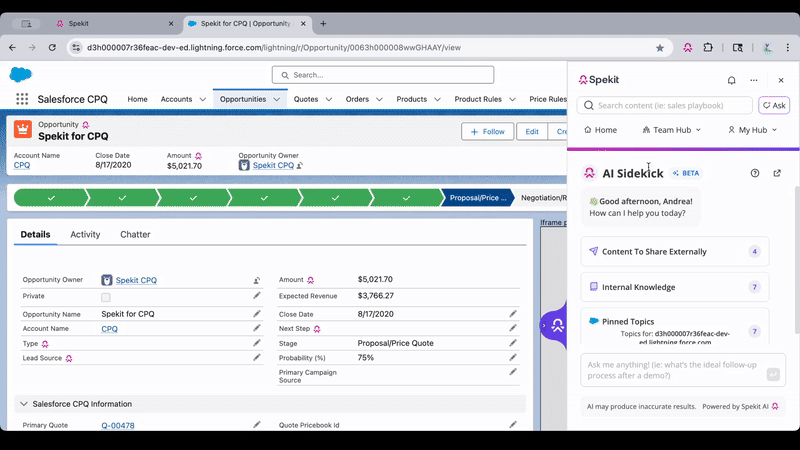Open AI Sidekick help question icon
Viewport: 800px width, 450px height.
point(755,173)
